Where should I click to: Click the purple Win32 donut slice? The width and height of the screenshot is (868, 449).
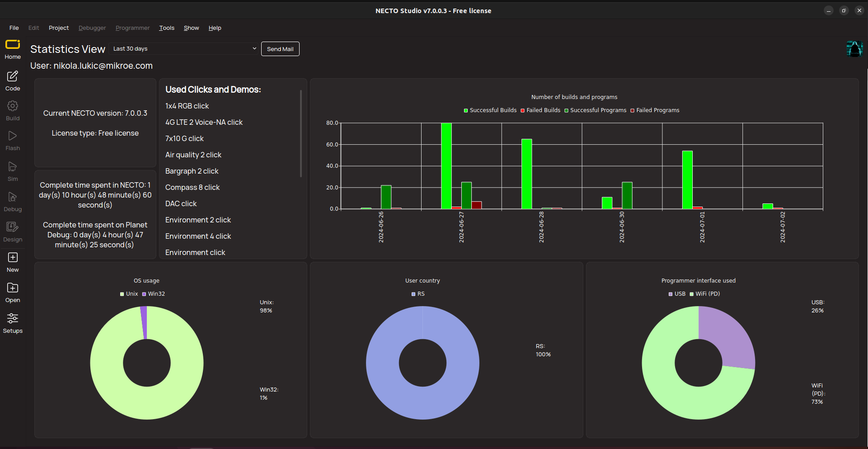point(144,322)
